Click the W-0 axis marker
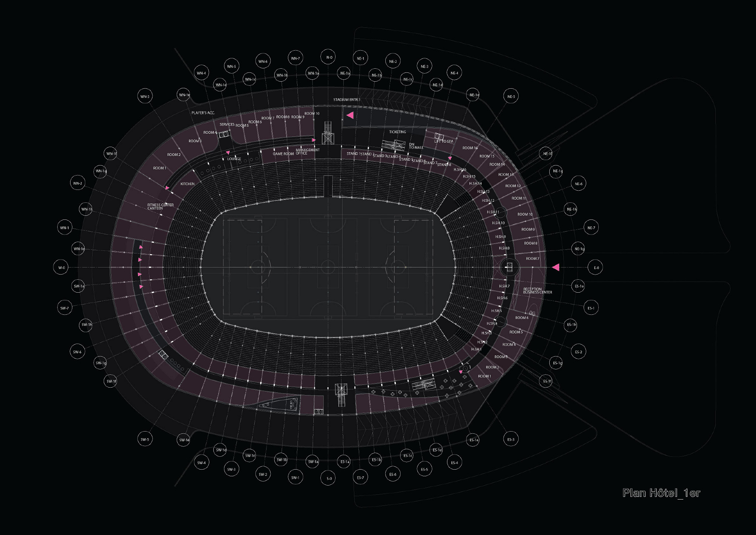Image resolution: width=756 pixels, height=535 pixels. [61, 267]
